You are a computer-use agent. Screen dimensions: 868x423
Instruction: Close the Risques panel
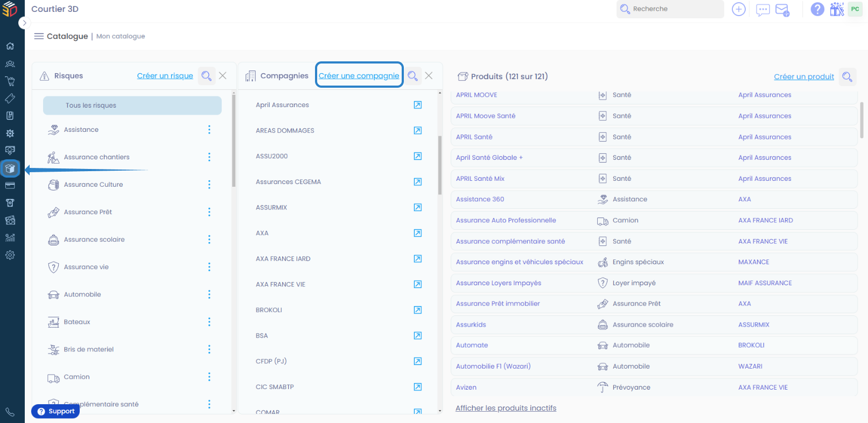[223, 76]
